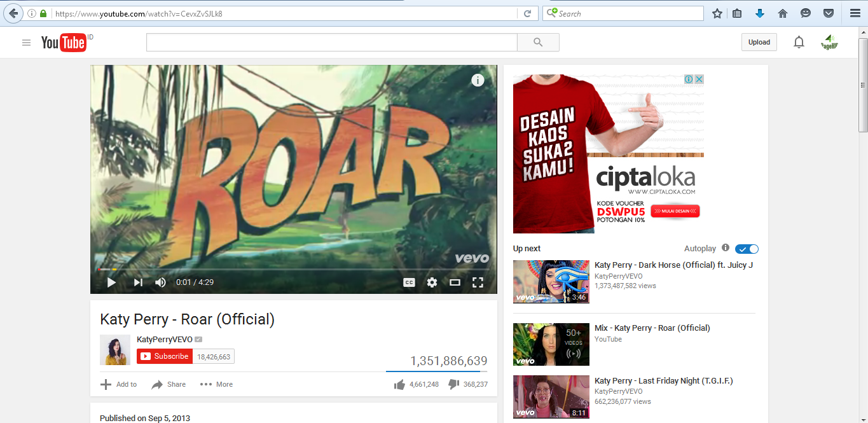Open the video settings gear
This screenshot has width=868, height=423.
point(432,282)
